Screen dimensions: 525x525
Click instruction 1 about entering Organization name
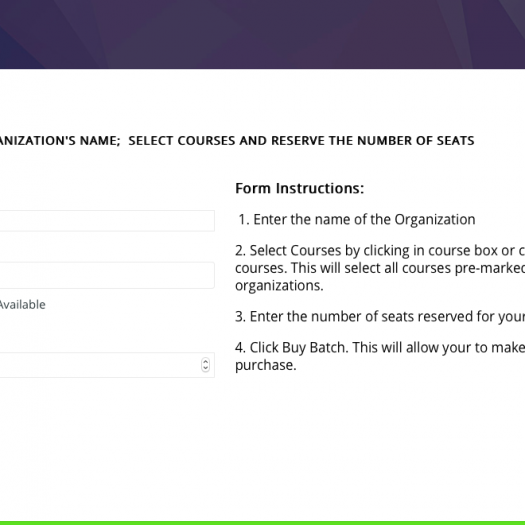357,220
